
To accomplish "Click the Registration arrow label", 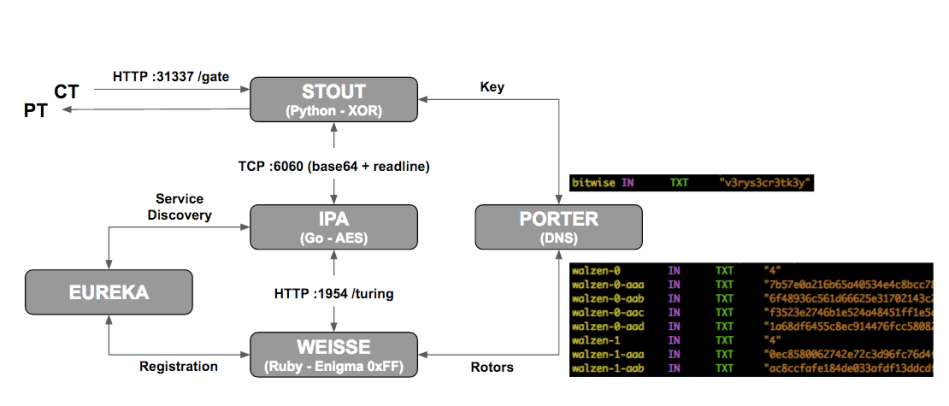I will [179, 367].
